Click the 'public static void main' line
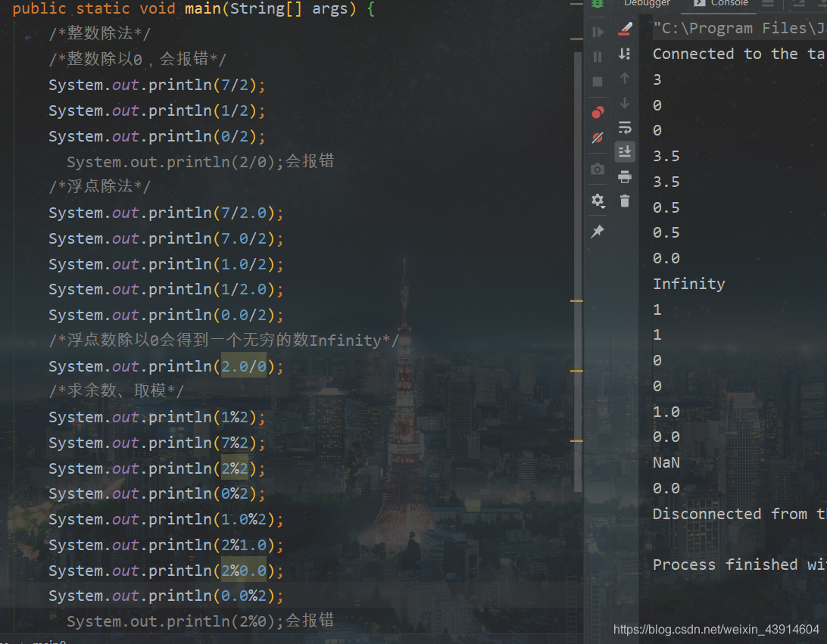The image size is (827, 644). [x=194, y=9]
